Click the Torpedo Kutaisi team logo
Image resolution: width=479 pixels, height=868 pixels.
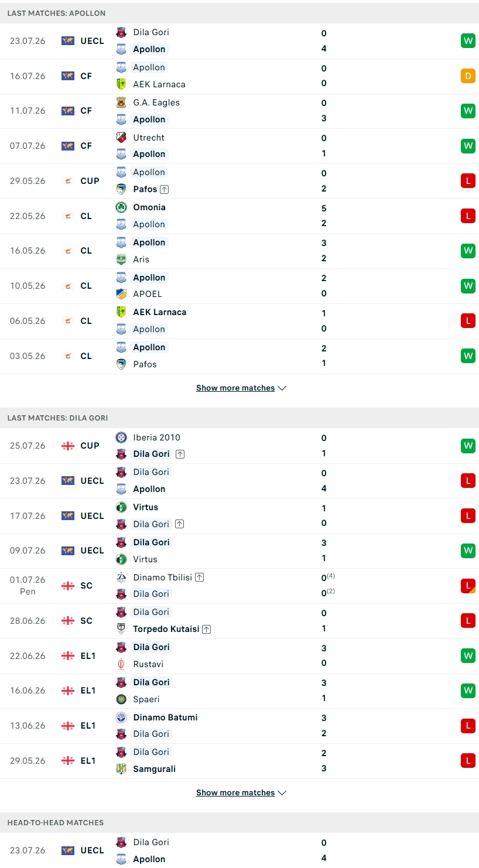[x=121, y=629]
